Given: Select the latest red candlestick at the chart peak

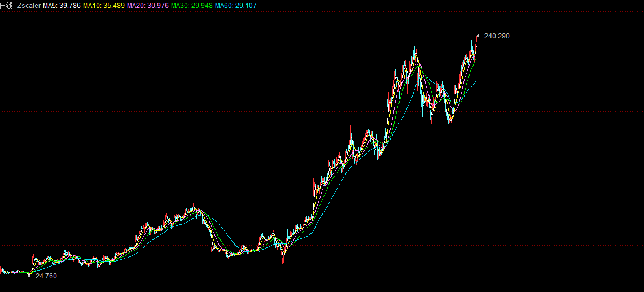Looking at the screenshot, I should pos(476,44).
